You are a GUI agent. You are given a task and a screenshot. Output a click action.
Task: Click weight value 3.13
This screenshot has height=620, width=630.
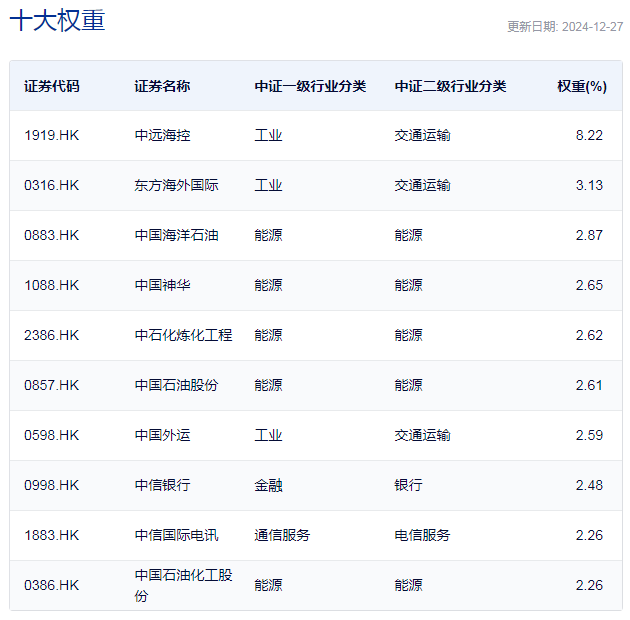pos(589,185)
